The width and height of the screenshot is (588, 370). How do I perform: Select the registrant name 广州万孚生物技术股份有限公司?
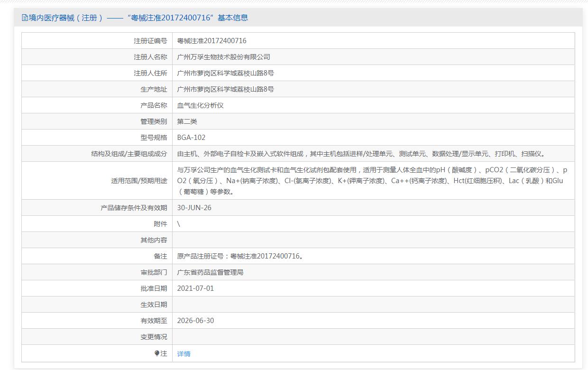[223, 57]
